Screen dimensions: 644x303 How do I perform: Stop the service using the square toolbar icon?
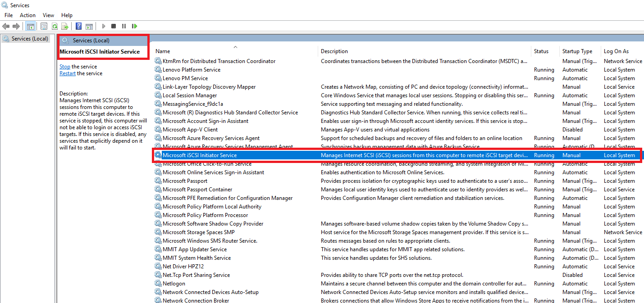(x=113, y=26)
